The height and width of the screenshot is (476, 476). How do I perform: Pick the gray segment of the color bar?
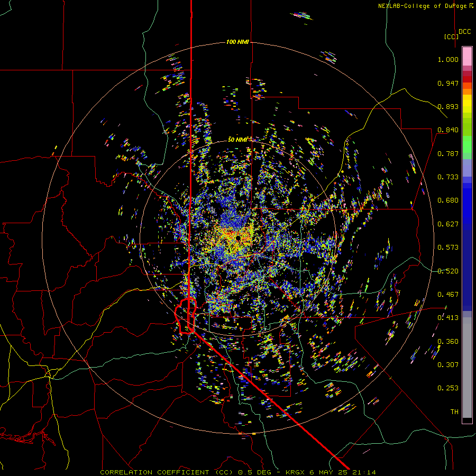coord(467,368)
